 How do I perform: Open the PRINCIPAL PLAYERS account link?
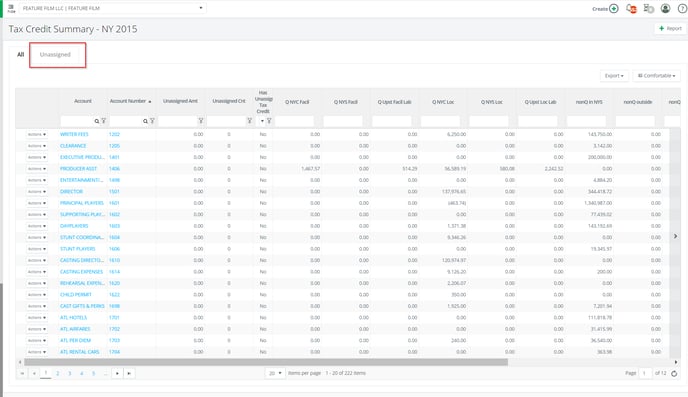coord(82,203)
